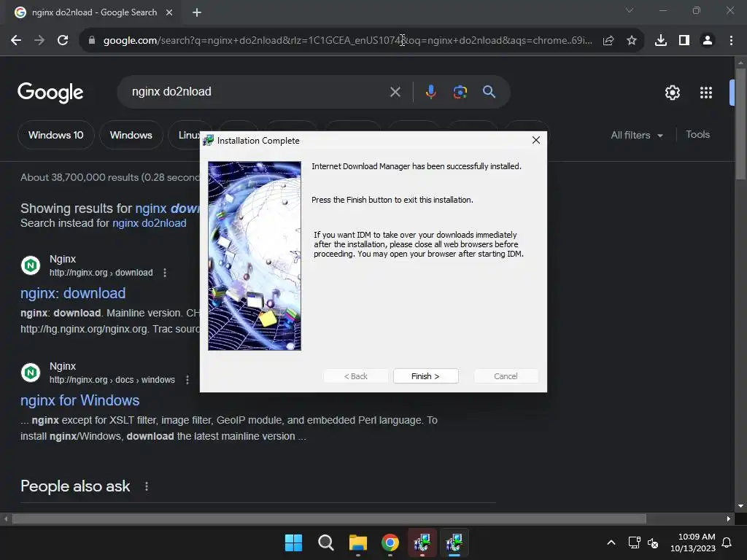
Task: Click the horizontal page scrollbar
Action: pos(329,518)
